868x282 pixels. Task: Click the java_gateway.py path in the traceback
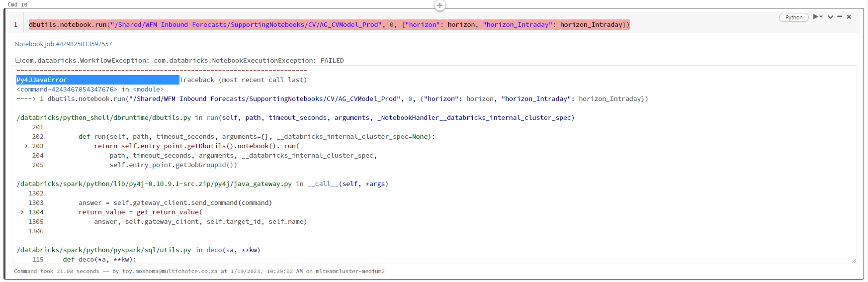[154, 184]
